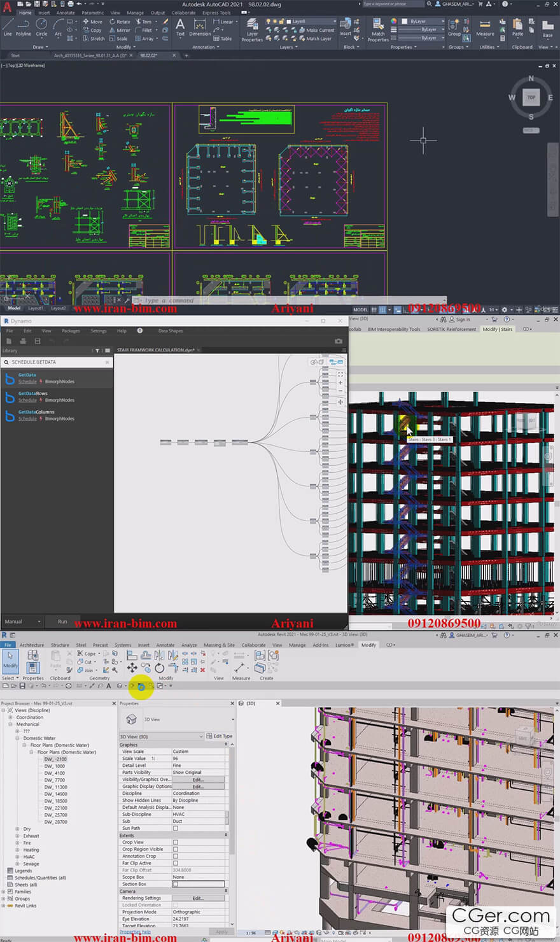Image resolution: width=560 pixels, height=942 pixels.
Task: Choose the Move tool in AutoCAD
Action: coord(93,22)
